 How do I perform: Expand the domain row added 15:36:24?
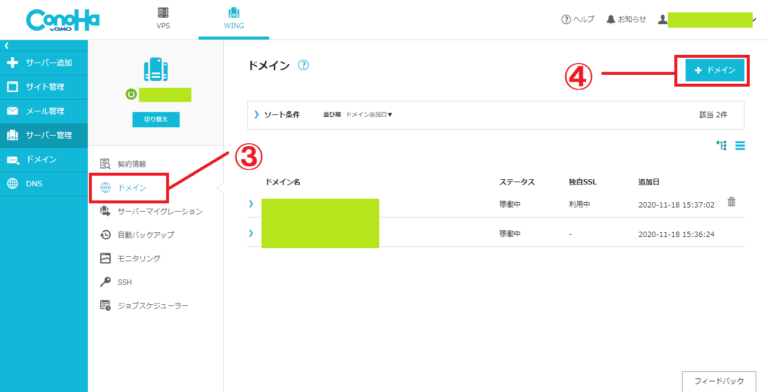tap(251, 233)
